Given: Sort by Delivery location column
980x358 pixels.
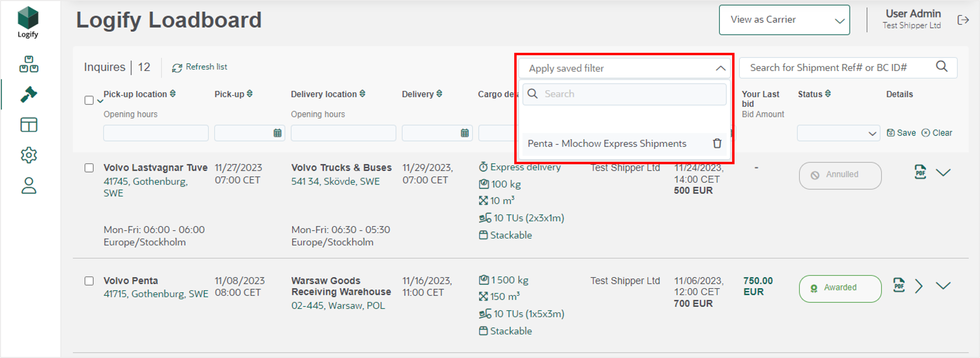Looking at the screenshot, I should (x=363, y=94).
